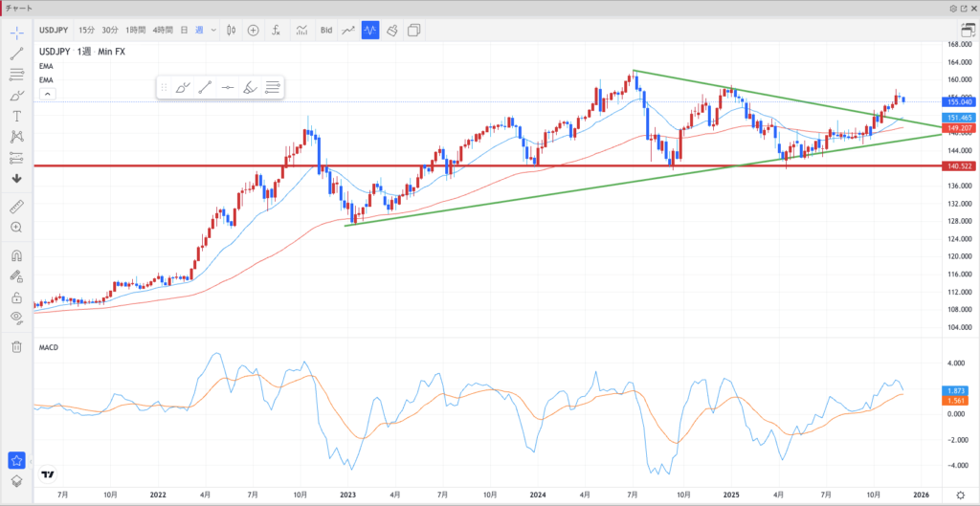Toggle lock all drawings
Screen dimensions: 980x506
click(x=16, y=297)
